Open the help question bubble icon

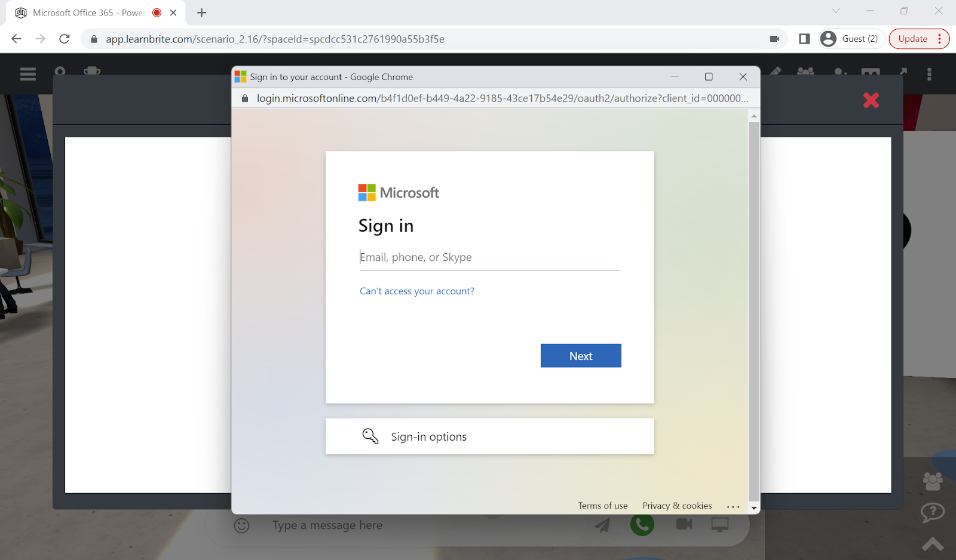pyautogui.click(x=933, y=513)
